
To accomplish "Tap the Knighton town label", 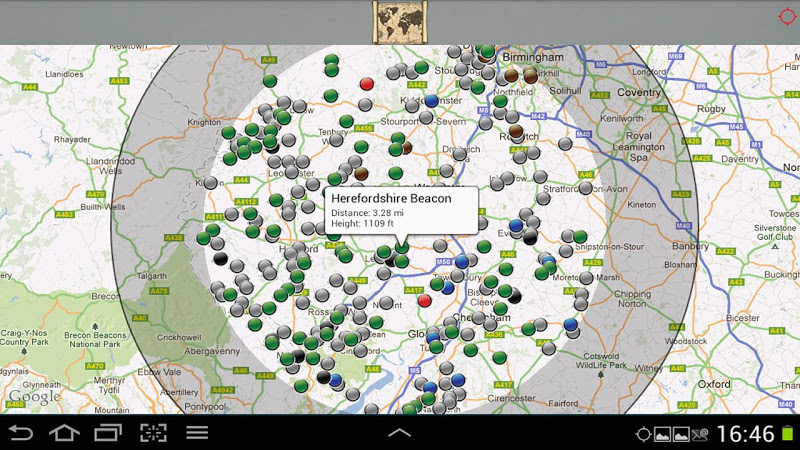I will tap(204, 122).
